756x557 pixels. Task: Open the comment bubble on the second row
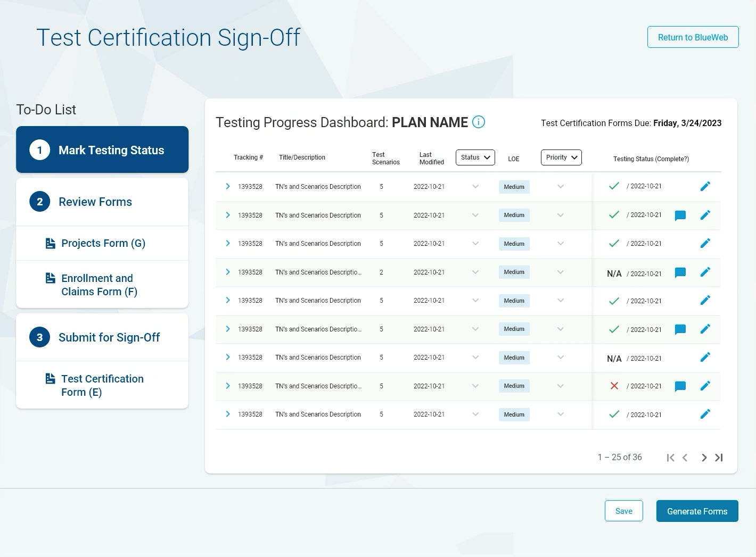point(680,215)
